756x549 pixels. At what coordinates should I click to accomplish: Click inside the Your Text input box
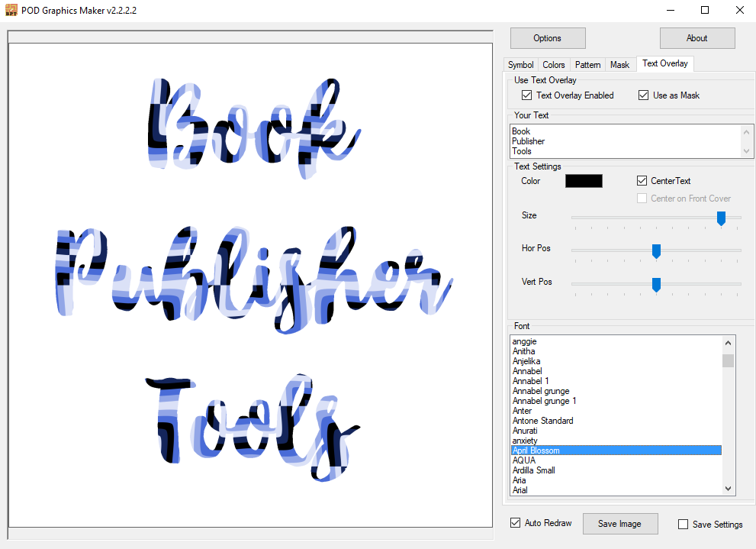[626, 141]
